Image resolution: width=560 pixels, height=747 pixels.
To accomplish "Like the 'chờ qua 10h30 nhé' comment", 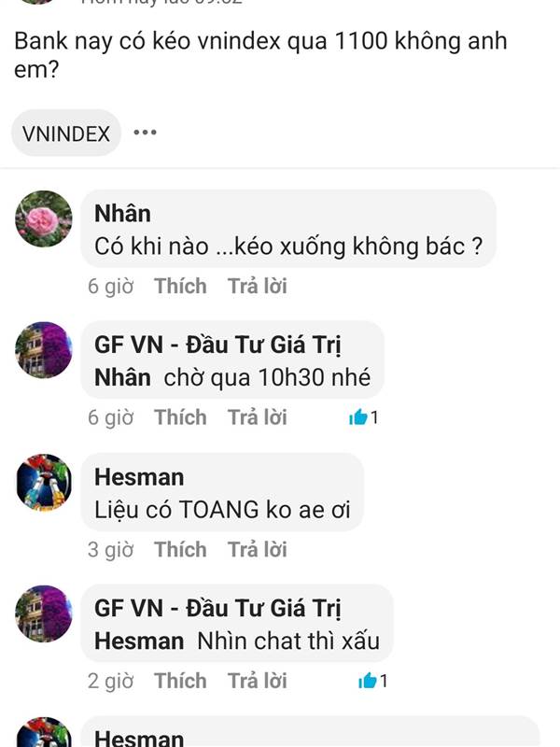I will coord(180,417).
